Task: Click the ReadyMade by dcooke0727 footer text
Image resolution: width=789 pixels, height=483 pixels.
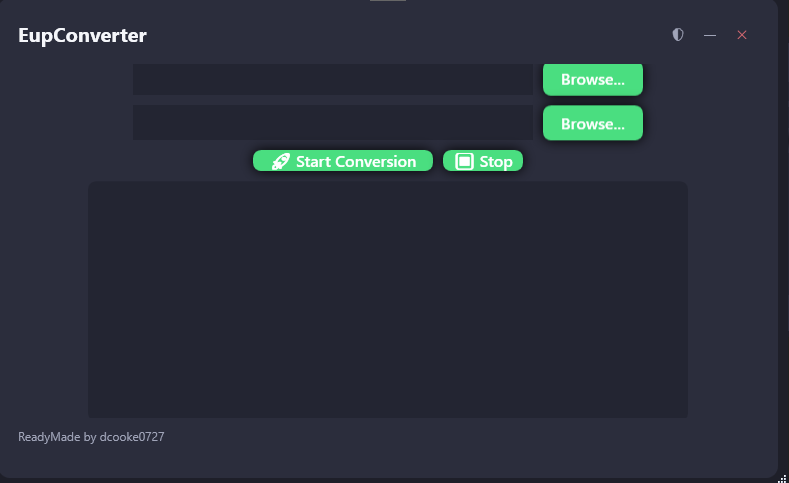Action: tap(91, 437)
